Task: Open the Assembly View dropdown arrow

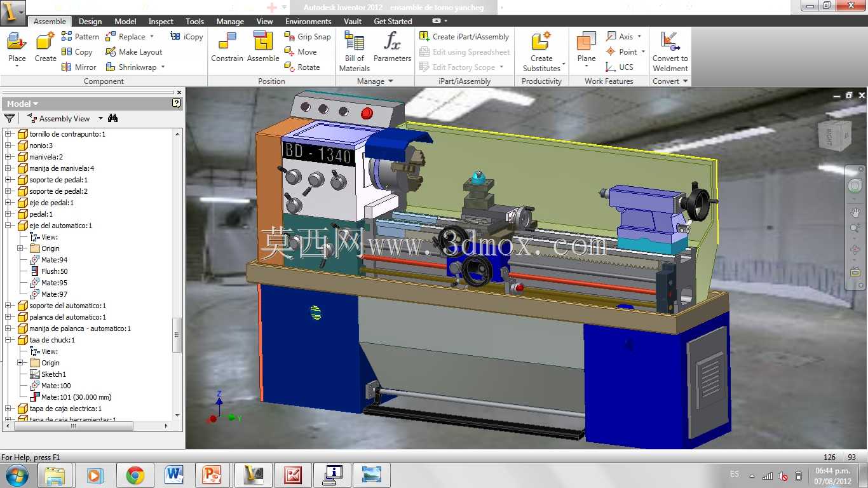Action: tap(100, 119)
